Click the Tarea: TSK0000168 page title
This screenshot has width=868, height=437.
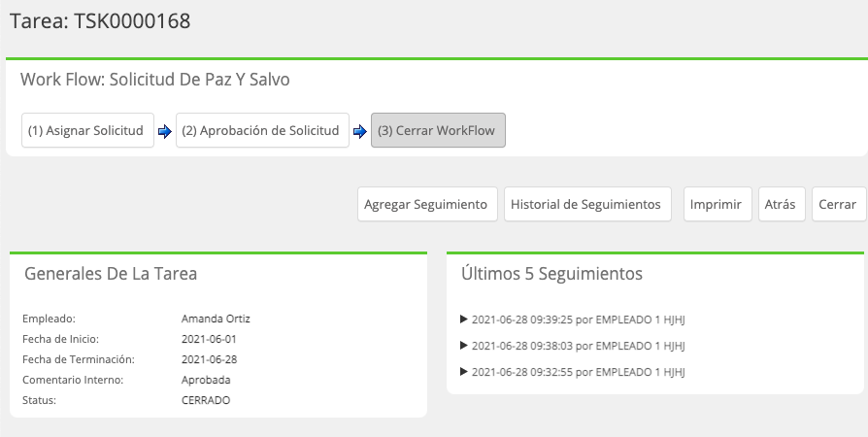[x=100, y=21]
